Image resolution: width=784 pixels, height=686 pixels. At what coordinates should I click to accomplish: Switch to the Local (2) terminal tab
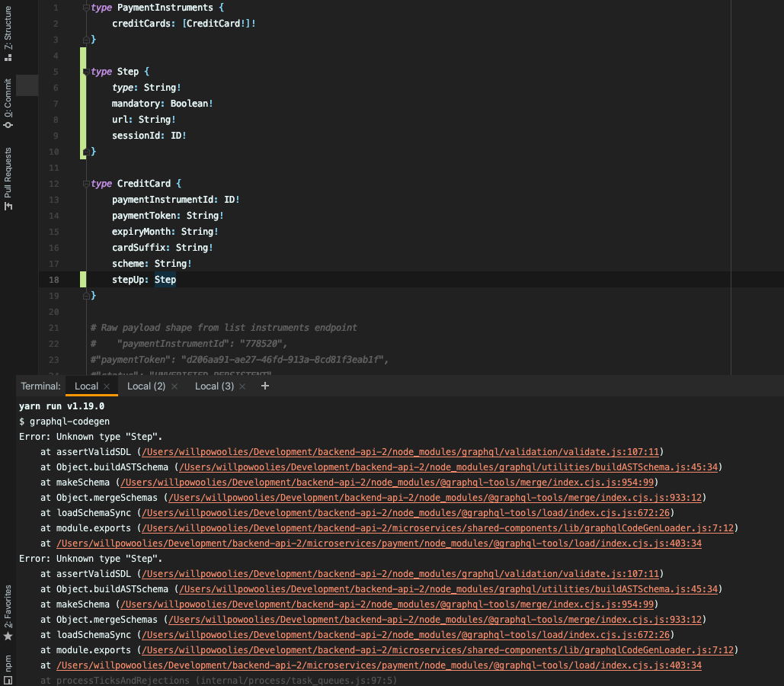tap(146, 386)
